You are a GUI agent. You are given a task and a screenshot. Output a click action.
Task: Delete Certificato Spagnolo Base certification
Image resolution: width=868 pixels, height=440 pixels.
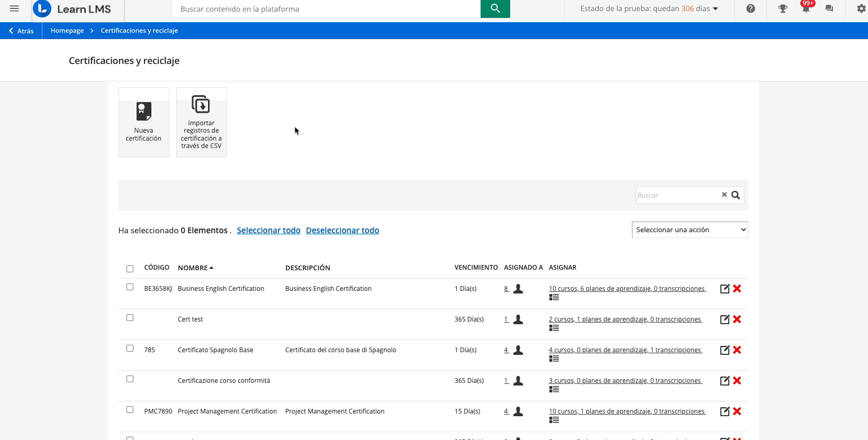point(737,350)
